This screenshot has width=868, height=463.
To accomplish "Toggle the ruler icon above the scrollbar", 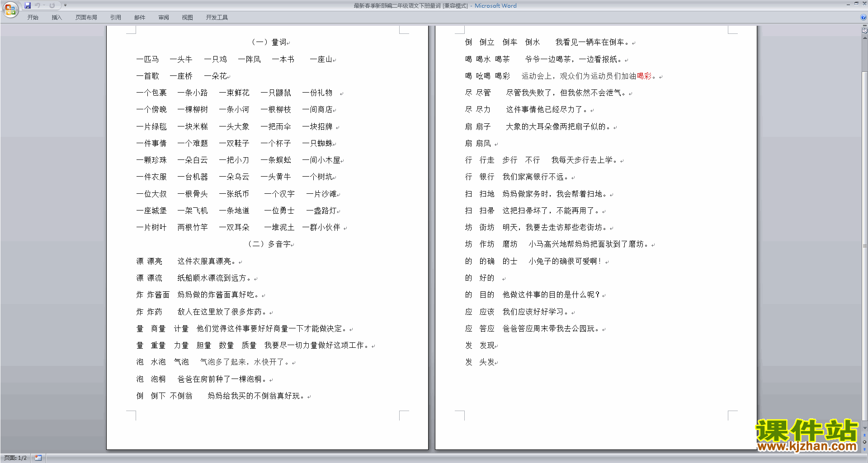I will pyautogui.click(x=864, y=31).
